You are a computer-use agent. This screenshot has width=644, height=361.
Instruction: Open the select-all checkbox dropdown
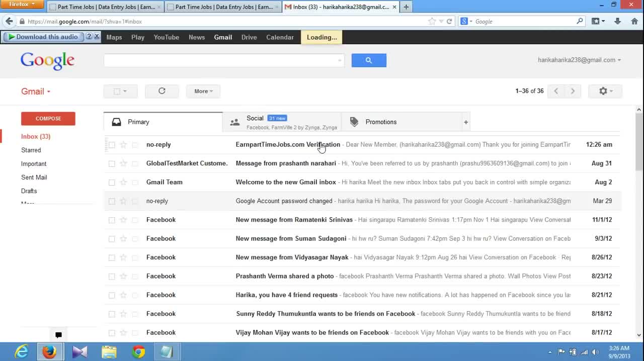121,91
